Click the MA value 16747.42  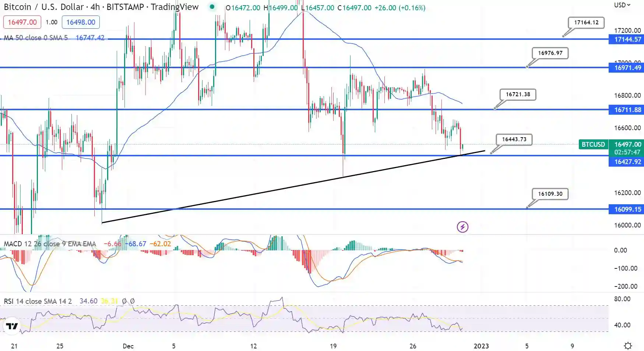coord(90,38)
